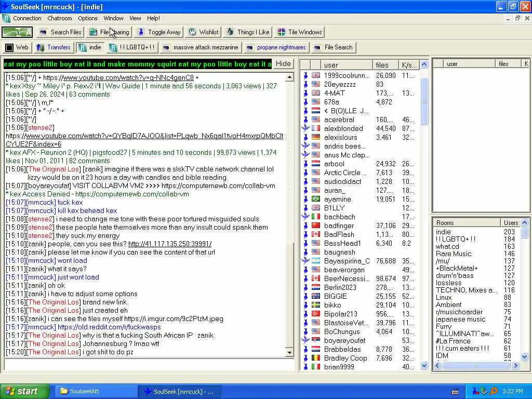Click the chat message input field
Screen dimensions: 532x399
pyautogui.click(x=149, y=364)
